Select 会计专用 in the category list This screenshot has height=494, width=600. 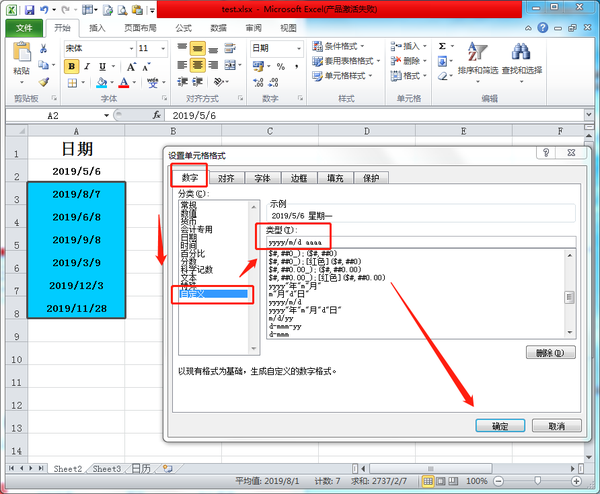coord(196,229)
